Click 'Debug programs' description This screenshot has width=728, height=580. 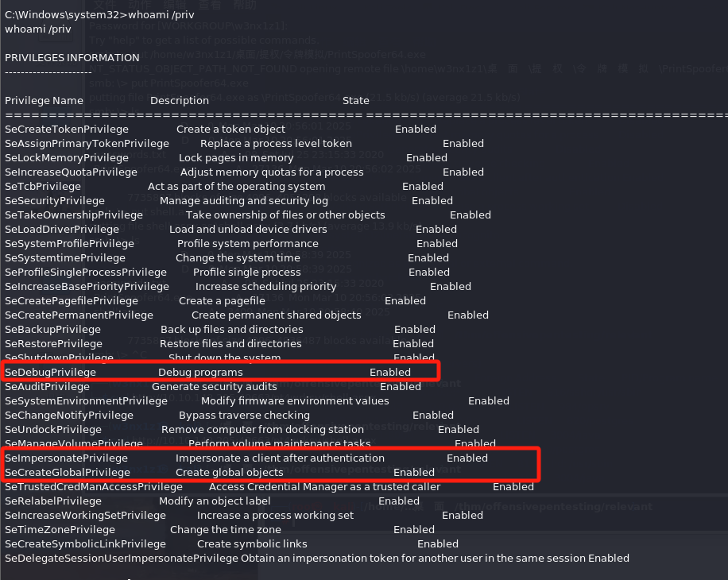coord(200,373)
